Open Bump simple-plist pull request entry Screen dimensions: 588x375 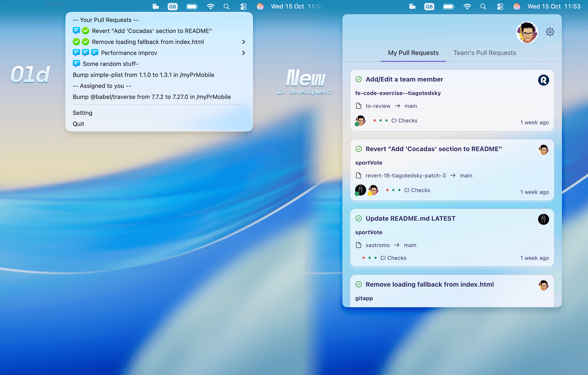point(143,75)
